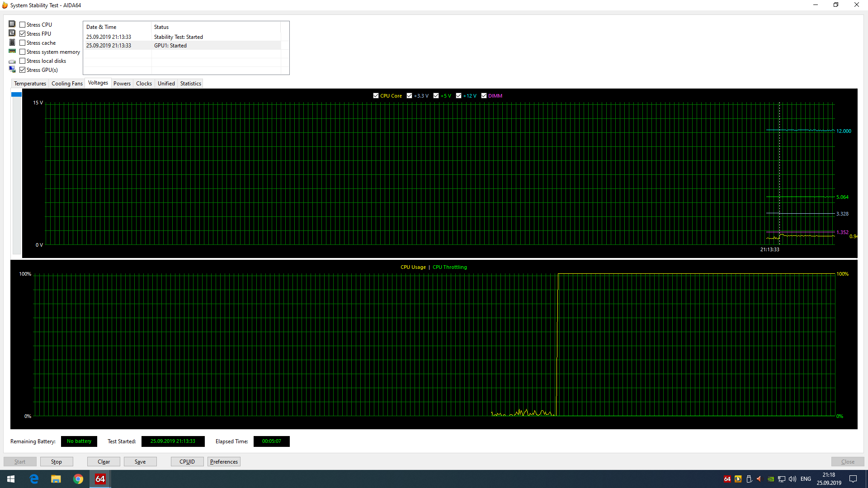Open File Explorer from taskbar
Viewport: 868px width, 488px height.
[x=56, y=479]
